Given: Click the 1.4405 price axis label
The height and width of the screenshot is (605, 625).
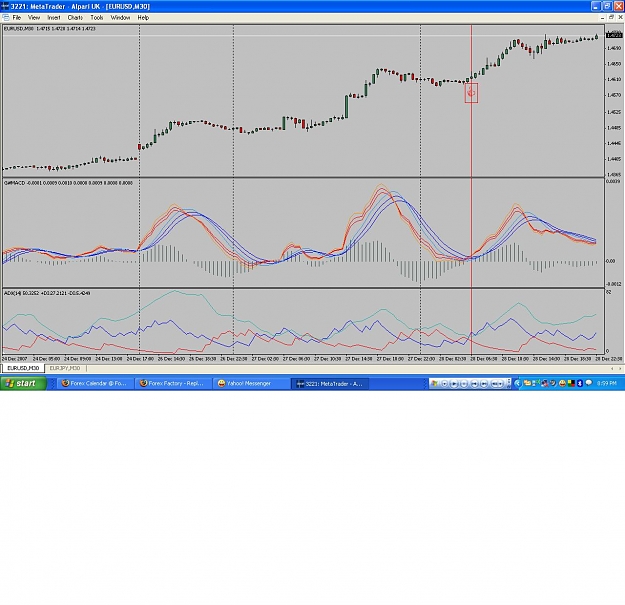Looking at the screenshot, I should click(614, 159).
